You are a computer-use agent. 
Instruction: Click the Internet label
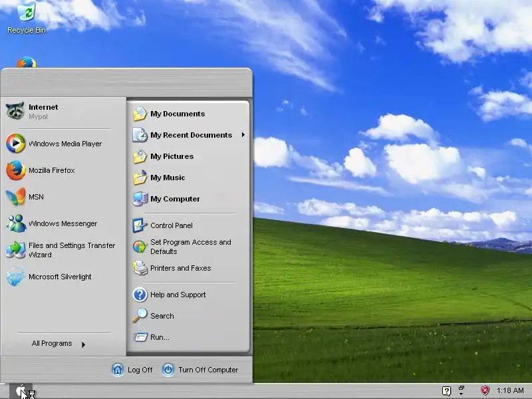click(43, 107)
